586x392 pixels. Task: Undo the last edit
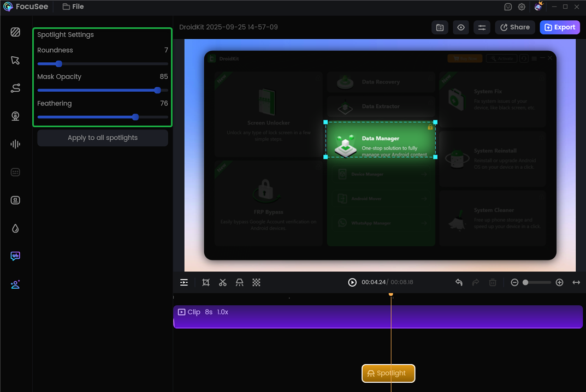[x=459, y=282]
